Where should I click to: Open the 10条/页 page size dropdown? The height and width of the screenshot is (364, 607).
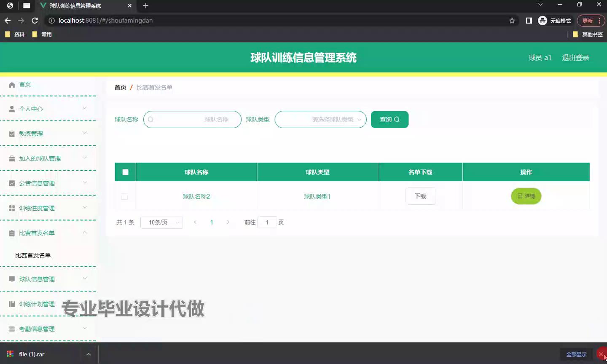pyautogui.click(x=161, y=222)
